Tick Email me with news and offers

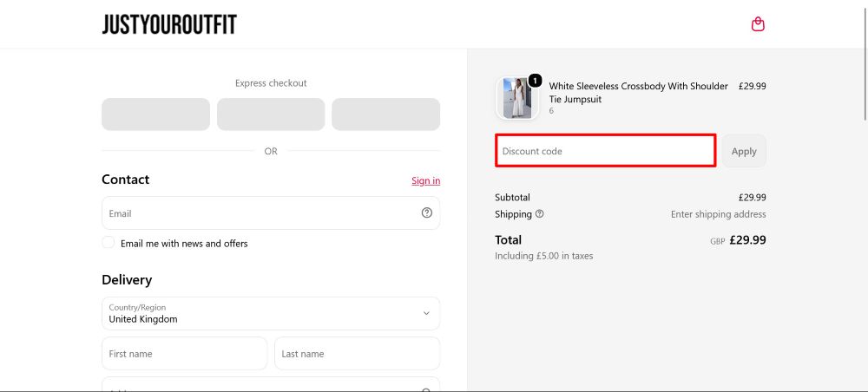click(x=108, y=243)
